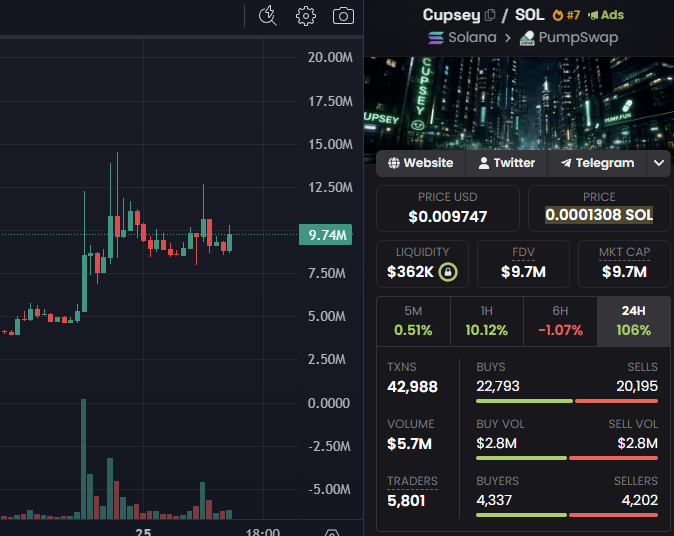Open the Telegram link button
This screenshot has width=674, height=536.
click(597, 163)
